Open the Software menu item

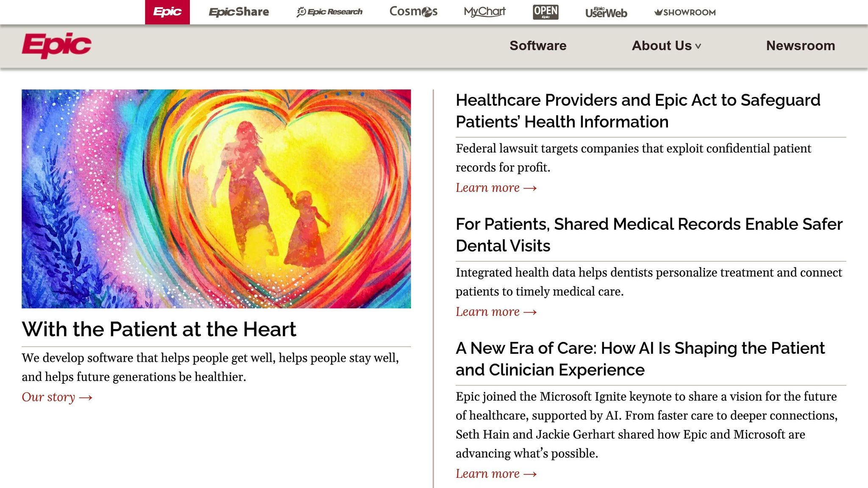pos(538,46)
